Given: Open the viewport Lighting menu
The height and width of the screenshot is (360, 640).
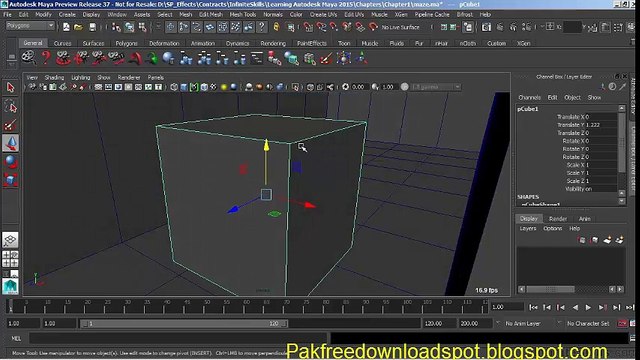Looking at the screenshot, I should tap(80, 77).
